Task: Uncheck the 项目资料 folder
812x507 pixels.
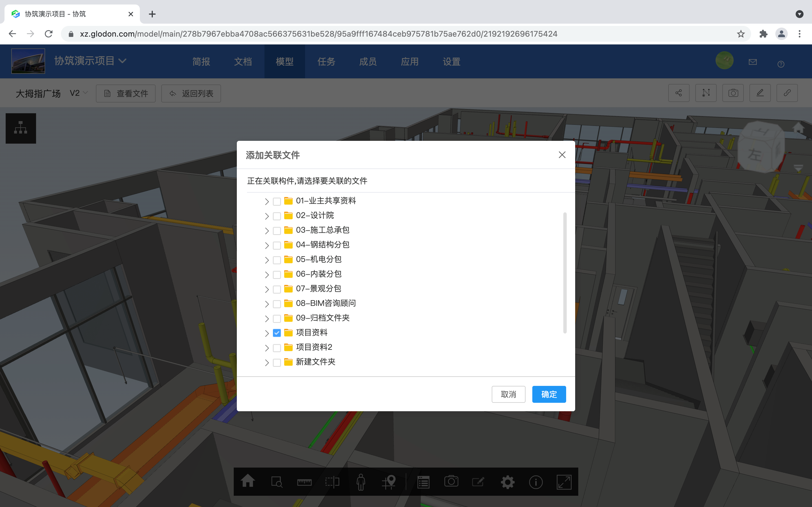Action: (277, 333)
